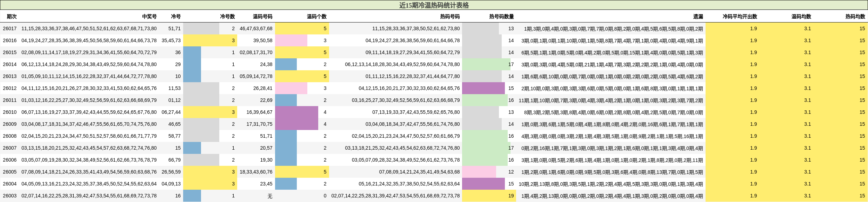Viewport: 868px width, 202px height.
Task: Select period number 26003
Action: click(x=9, y=196)
